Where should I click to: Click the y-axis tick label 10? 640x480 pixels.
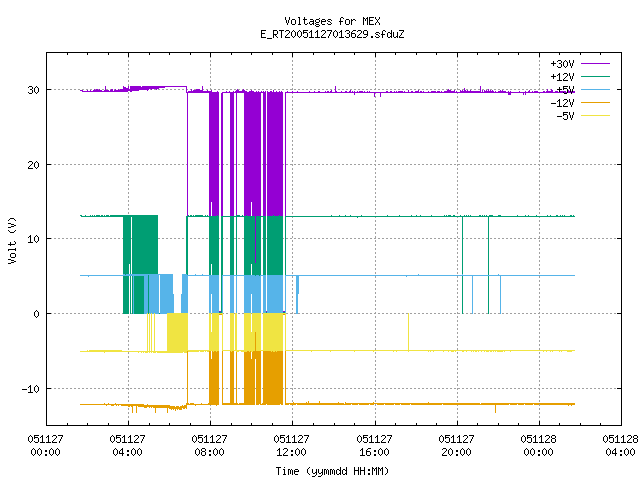tap(33, 239)
